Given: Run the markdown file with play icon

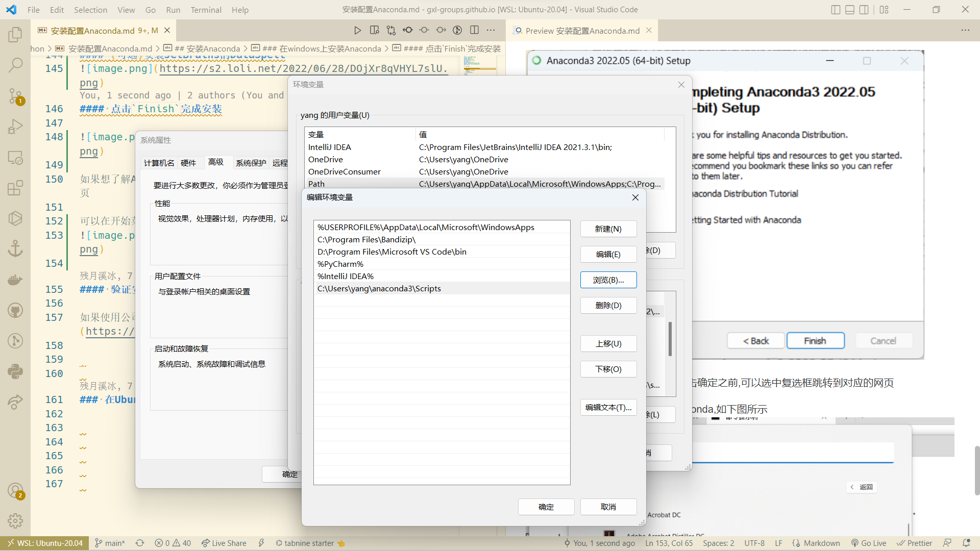Looking at the screenshot, I should point(357,31).
